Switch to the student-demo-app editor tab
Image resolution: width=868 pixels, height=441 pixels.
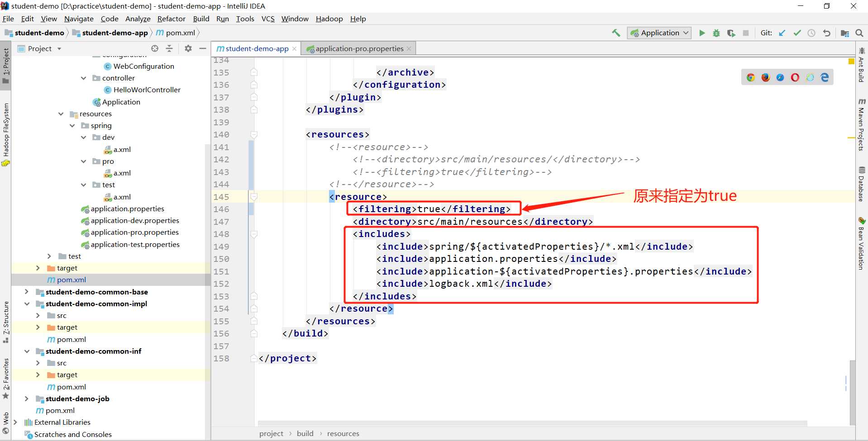pyautogui.click(x=256, y=49)
